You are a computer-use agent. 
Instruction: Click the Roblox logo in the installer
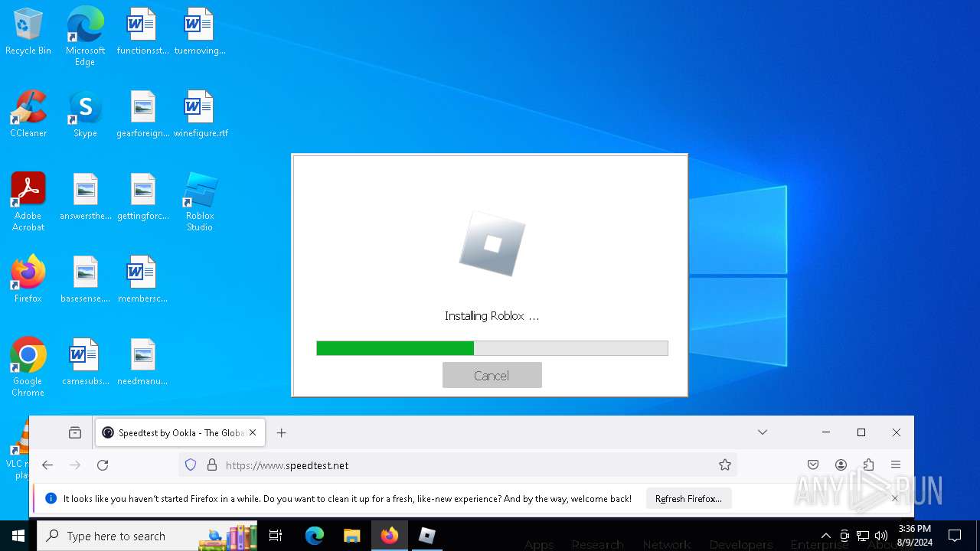pos(492,244)
